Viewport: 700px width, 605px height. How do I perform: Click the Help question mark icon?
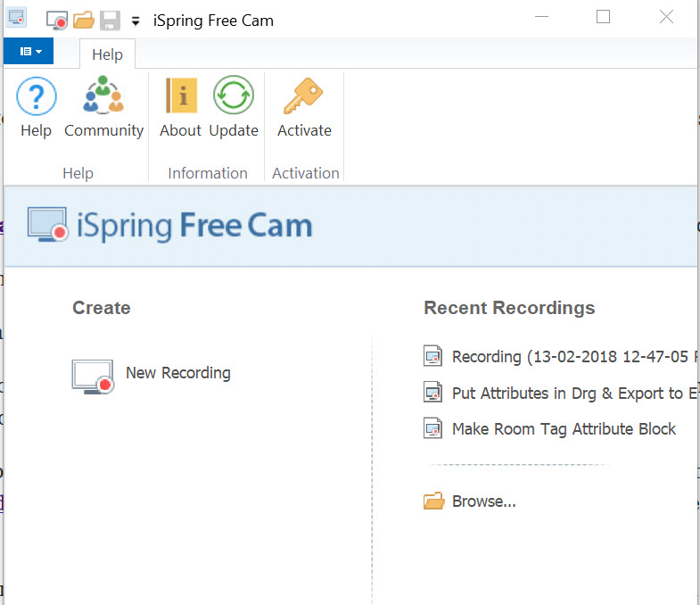tap(37, 97)
